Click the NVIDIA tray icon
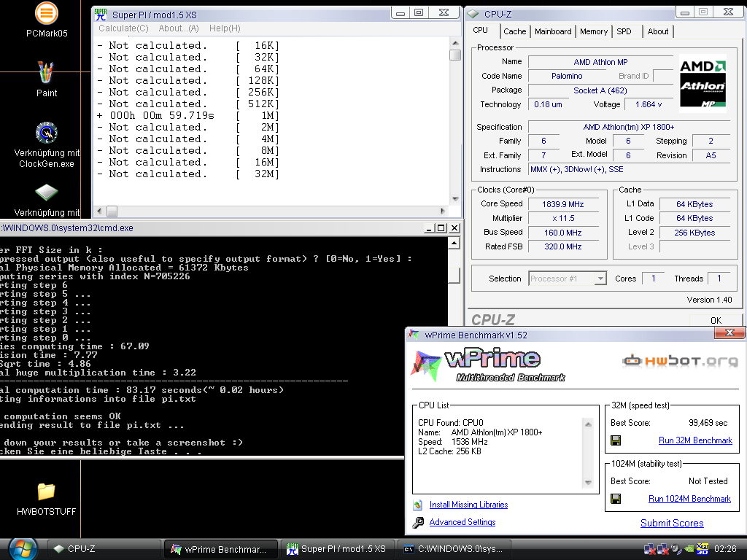The image size is (747, 560). click(x=689, y=549)
